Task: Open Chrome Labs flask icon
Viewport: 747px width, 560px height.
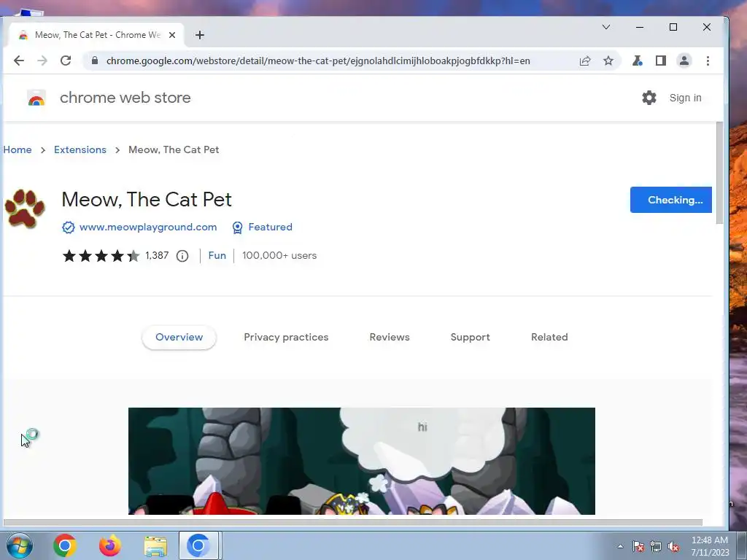Action: 637,61
